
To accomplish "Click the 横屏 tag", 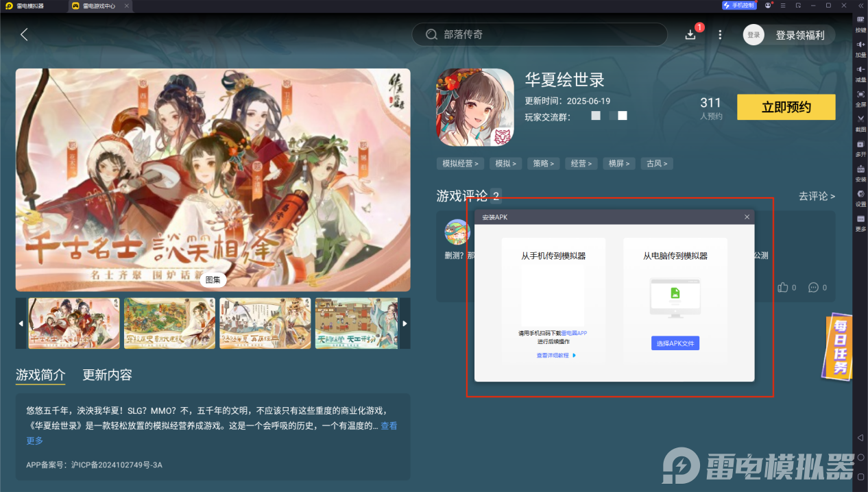I will [619, 164].
